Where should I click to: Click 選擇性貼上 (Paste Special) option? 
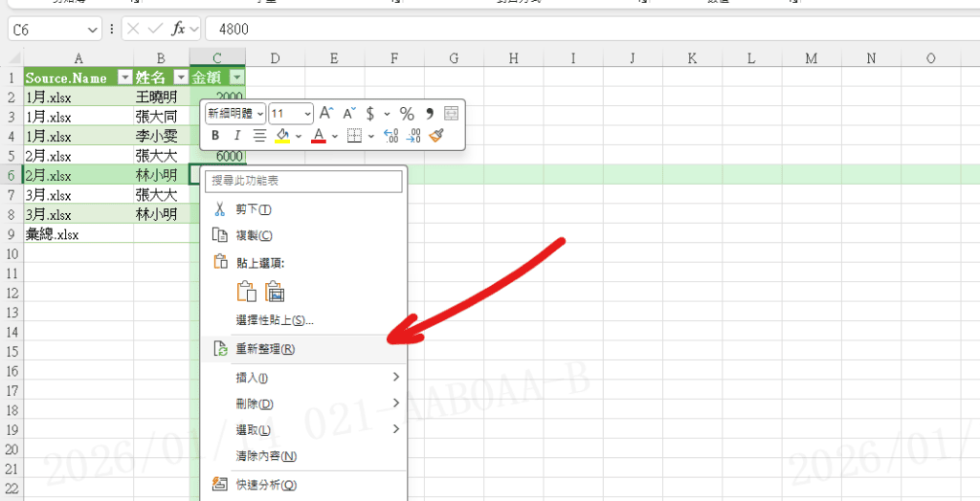[275, 320]
